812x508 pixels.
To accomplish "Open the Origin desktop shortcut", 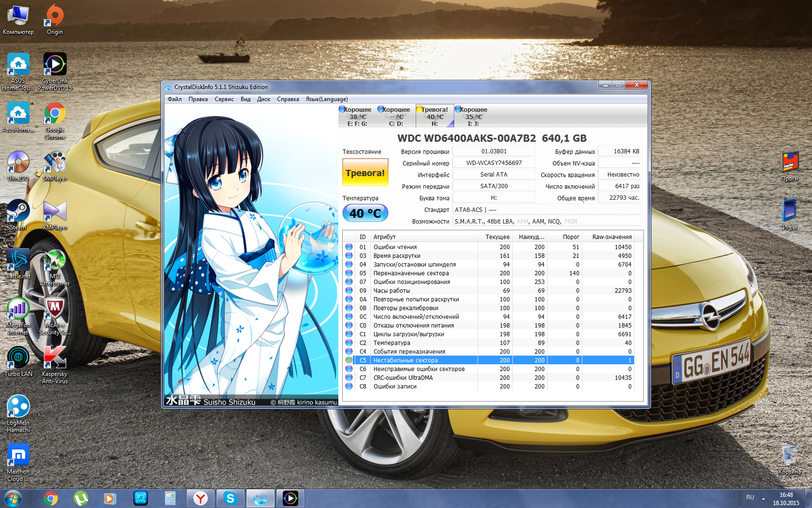I will tap(55, 20).
